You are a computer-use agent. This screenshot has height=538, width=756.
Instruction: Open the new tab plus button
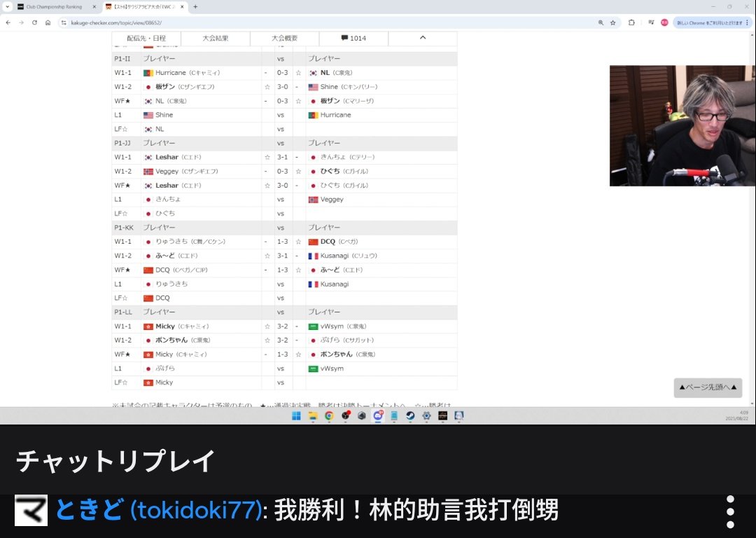pos(195,6)
